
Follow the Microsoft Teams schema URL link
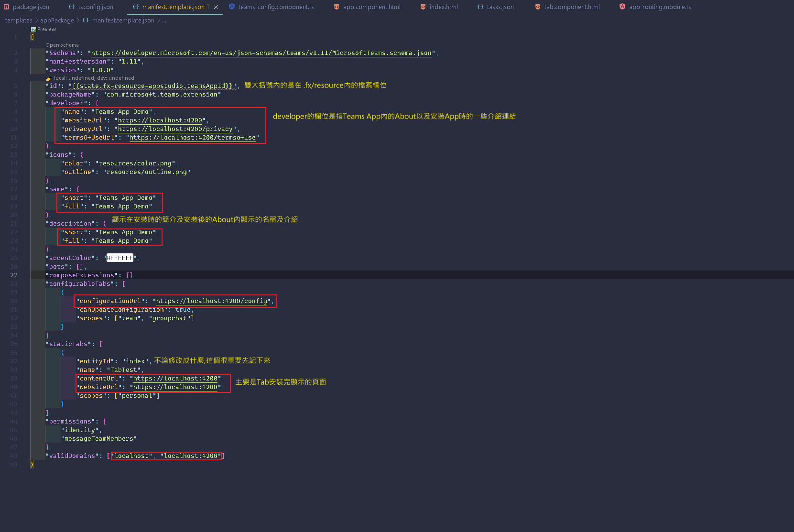pyautogui.click(x=261, y=53)
